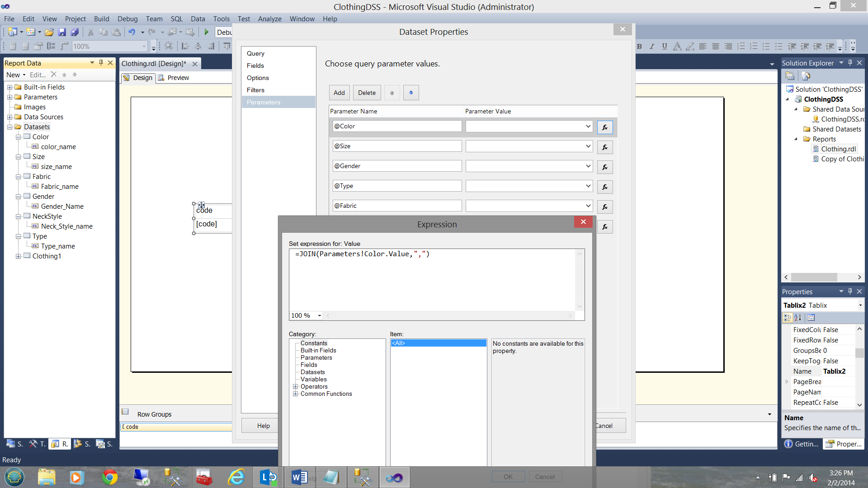Click the move parameter down arrow
The image size is (868, 488).
click(410, 93)
